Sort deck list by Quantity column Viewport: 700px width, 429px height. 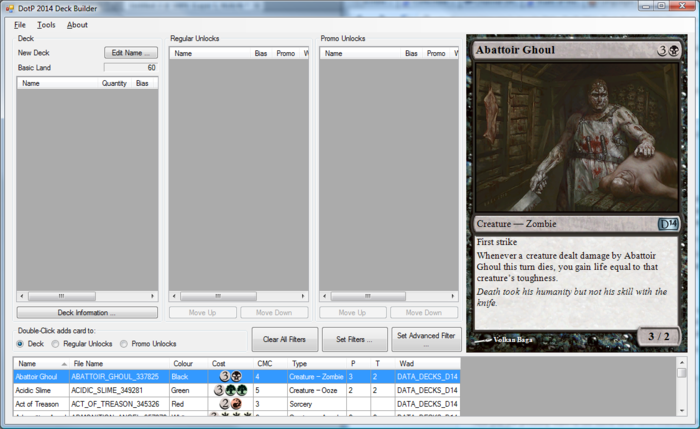114,83
